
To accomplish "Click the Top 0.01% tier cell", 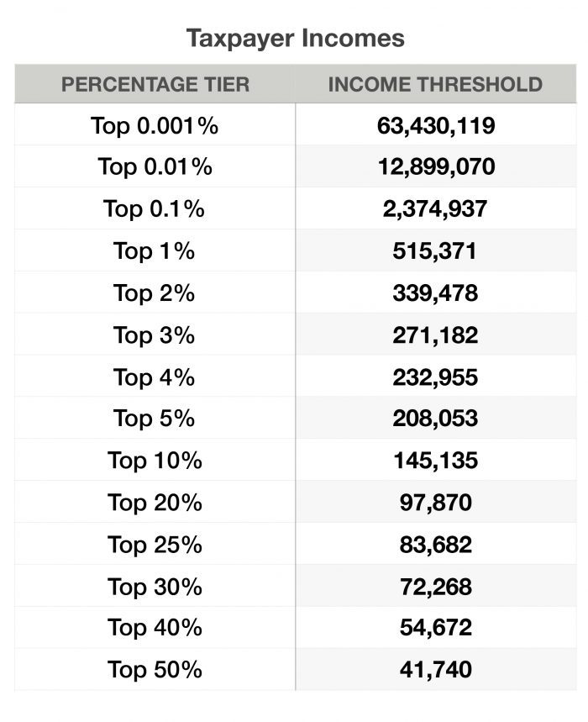I will point(155,167).
